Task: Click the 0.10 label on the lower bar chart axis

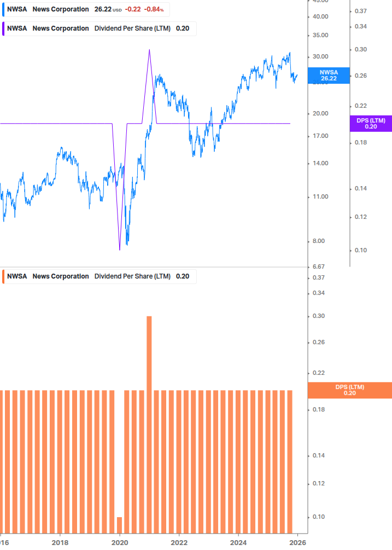Action: click(319, 517)
